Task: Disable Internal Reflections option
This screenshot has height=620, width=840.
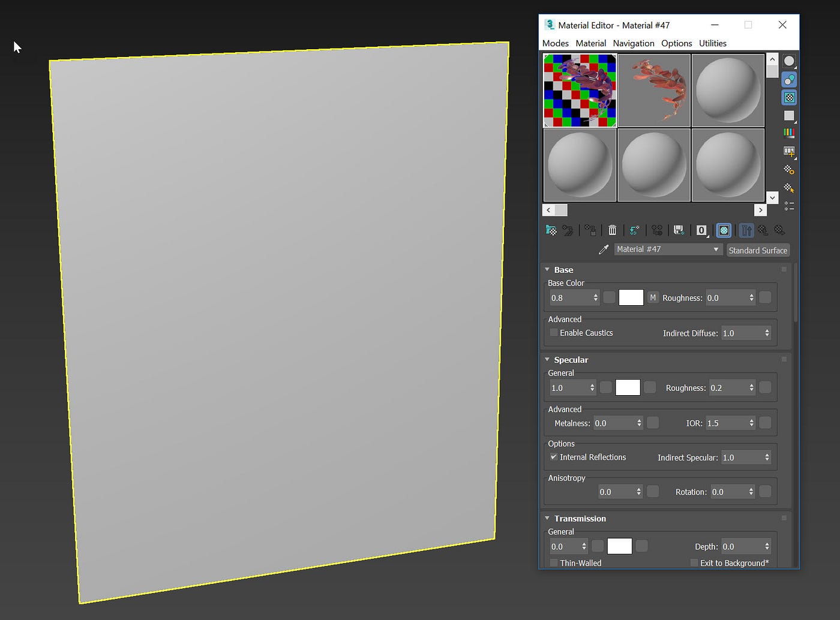Action: [x=554, y=457]
